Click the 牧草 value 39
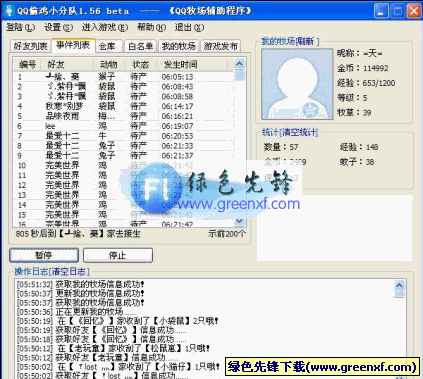This screenshot has width=423, height=379. pos(367,112)
